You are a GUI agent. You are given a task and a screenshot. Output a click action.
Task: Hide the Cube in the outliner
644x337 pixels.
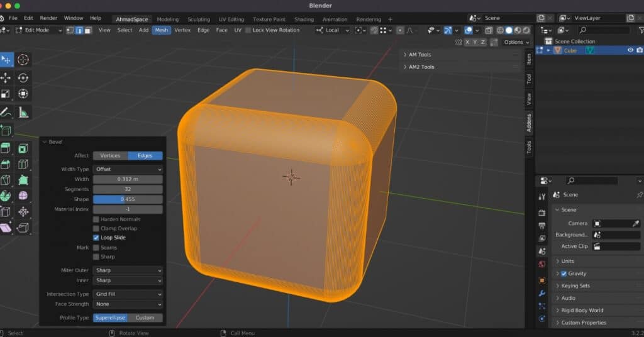pos(630,50)
